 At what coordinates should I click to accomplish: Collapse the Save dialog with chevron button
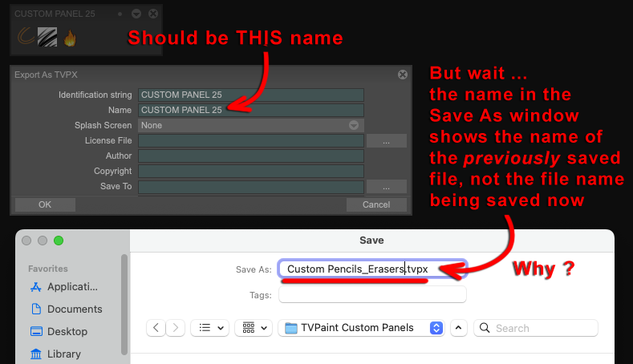click(459, 328)
